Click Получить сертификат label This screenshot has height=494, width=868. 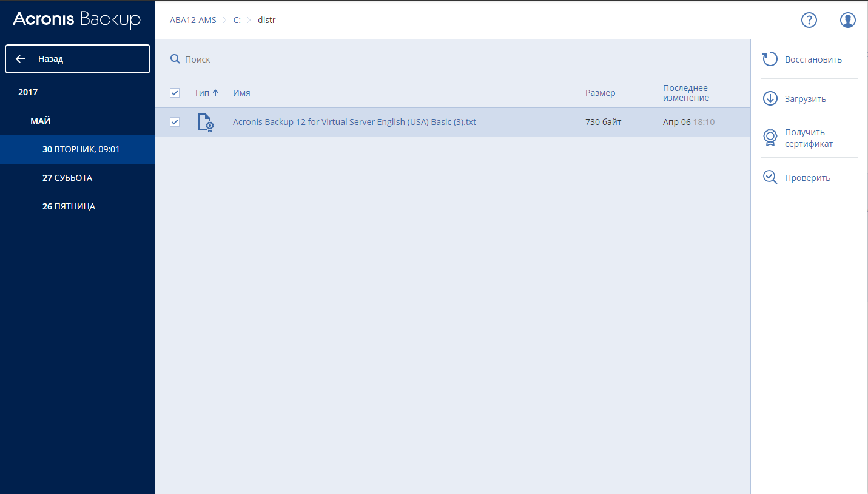pos(809,138)
